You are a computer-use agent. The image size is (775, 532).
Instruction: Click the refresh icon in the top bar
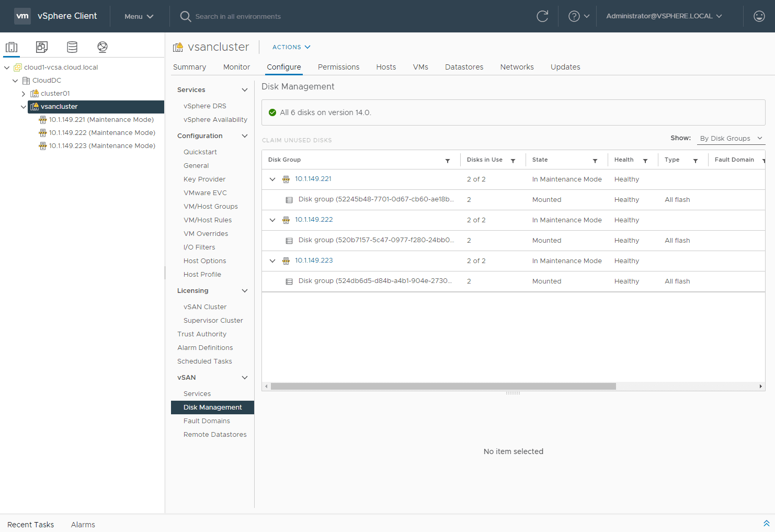(542, 16)
